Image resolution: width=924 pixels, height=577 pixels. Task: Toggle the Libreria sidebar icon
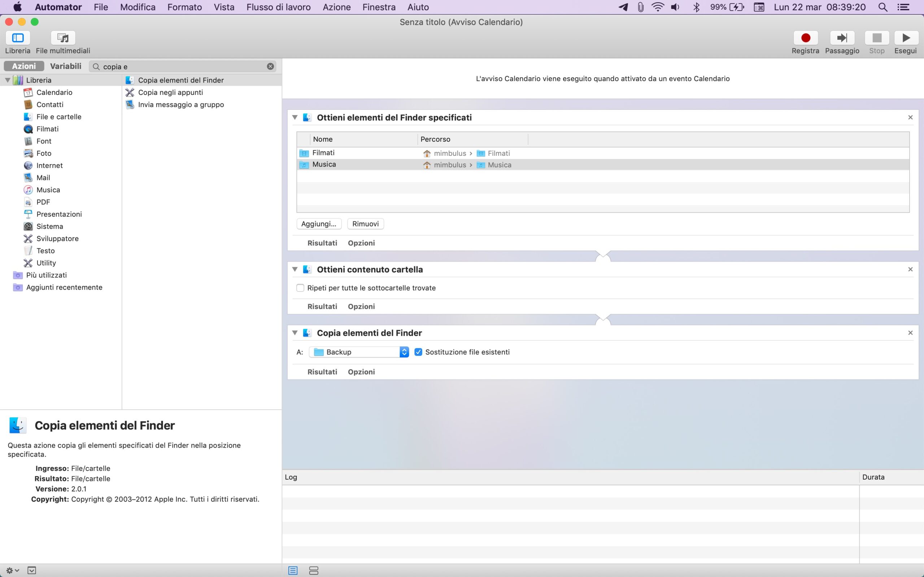[x=18, y=38]
